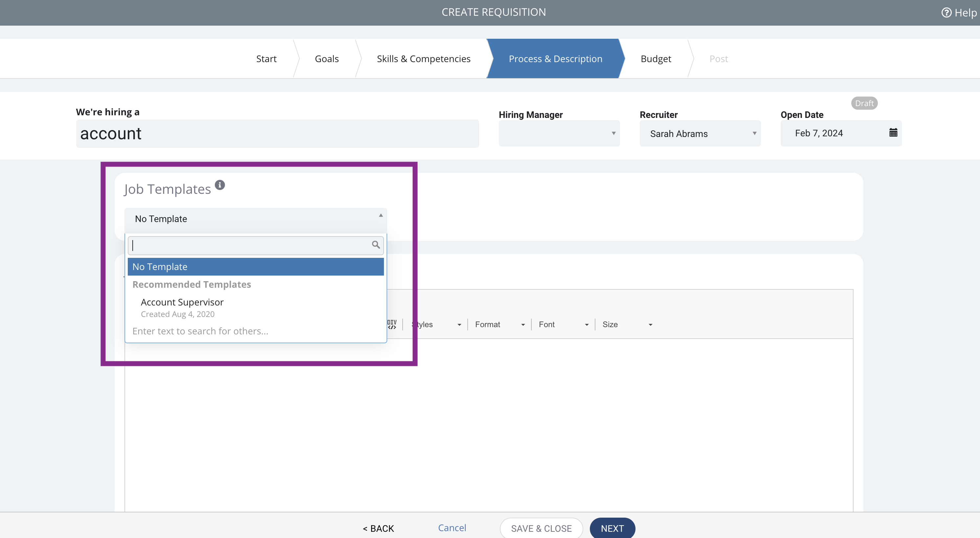The width and height of the screenshot is (980, 538).
Task: Select the Process & Description step
Action: (555, 58)
